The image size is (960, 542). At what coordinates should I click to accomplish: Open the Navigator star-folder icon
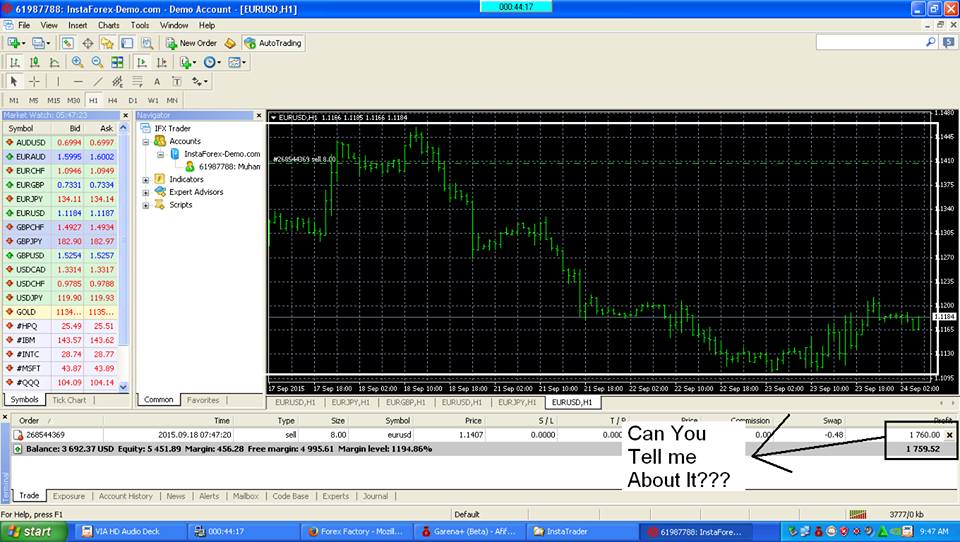[x=107, y=43]
